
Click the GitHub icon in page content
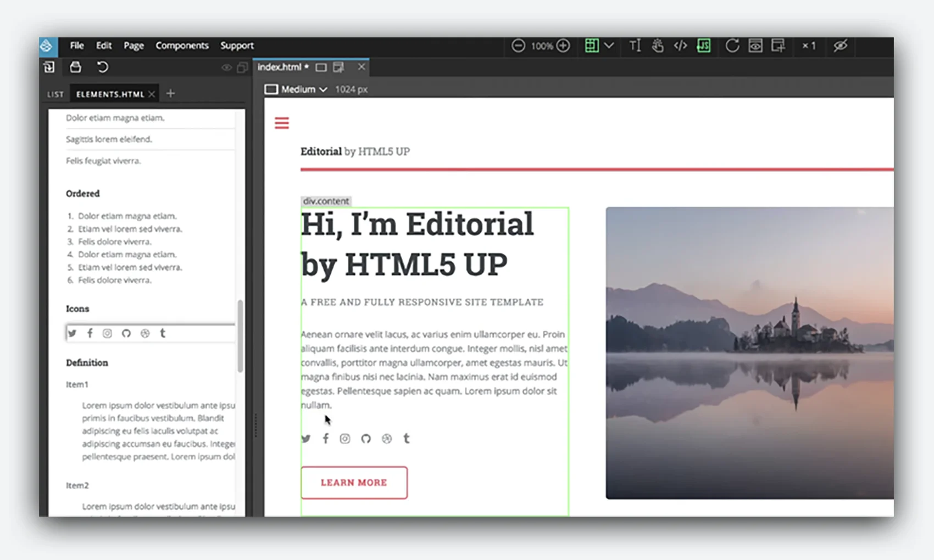coord(366,439)
